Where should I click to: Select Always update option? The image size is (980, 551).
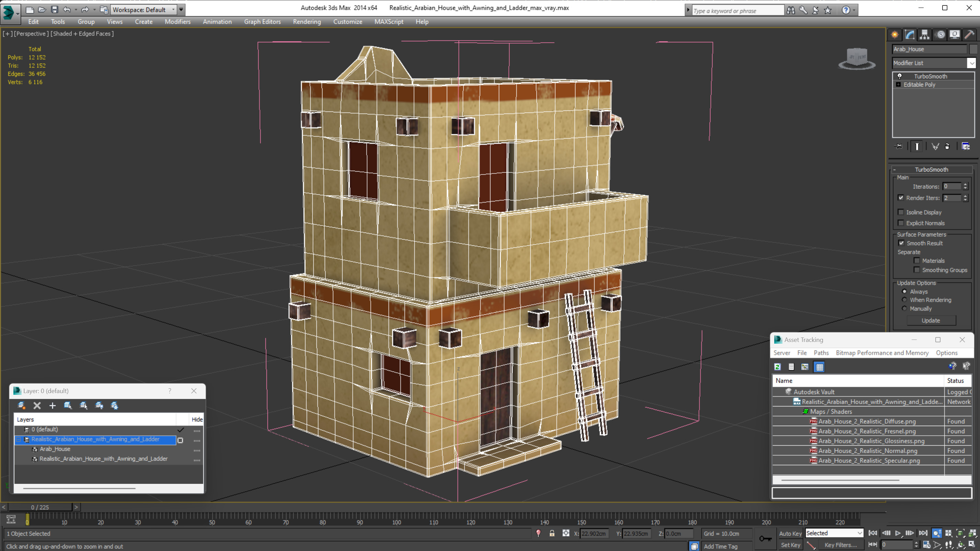pyautogui.click(x=904, y=292)
